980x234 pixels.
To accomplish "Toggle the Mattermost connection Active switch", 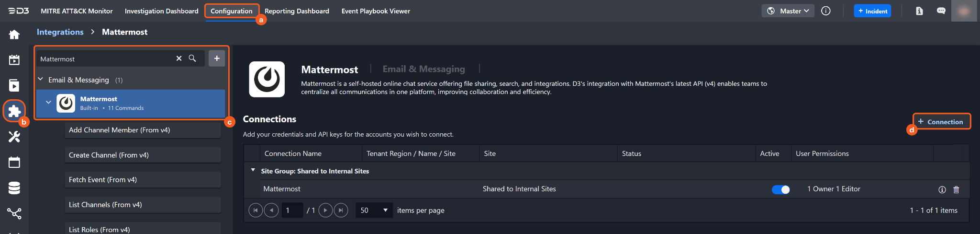I will pyautogui.click(x=780, y=189).
